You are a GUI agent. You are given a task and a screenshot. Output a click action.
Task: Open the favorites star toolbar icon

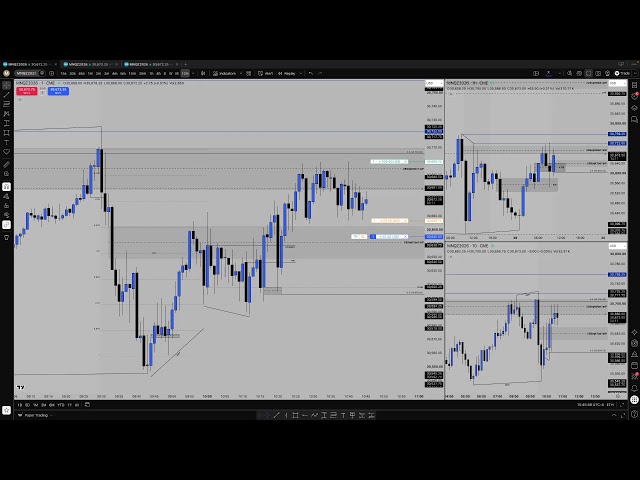[6, 410]
